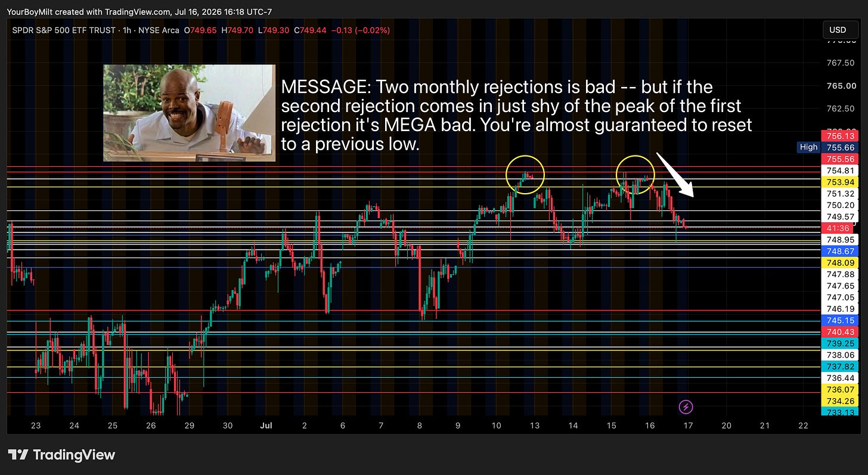Click date 26 on the time axis
This screenshot has width=868, height=475.
[x=151, y=426]
